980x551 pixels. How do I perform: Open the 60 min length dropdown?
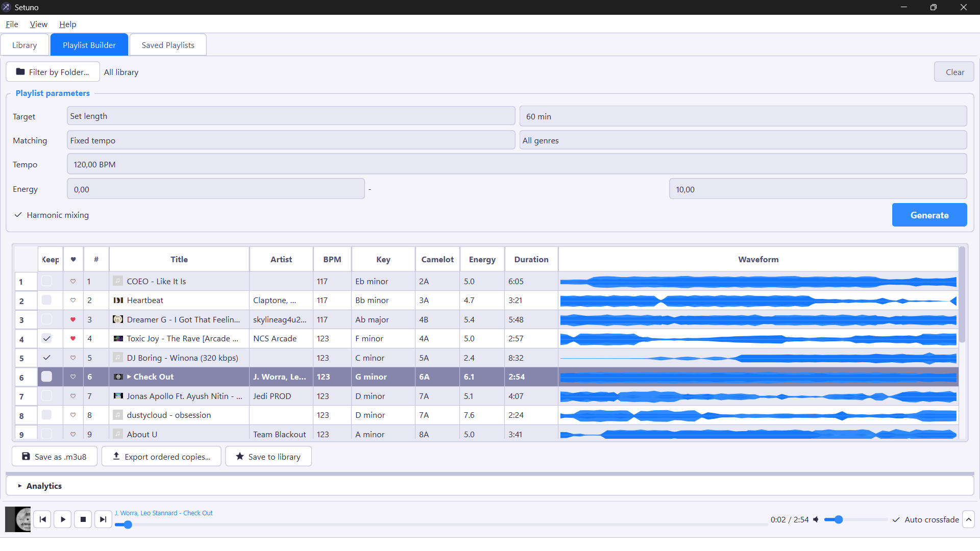743,116
